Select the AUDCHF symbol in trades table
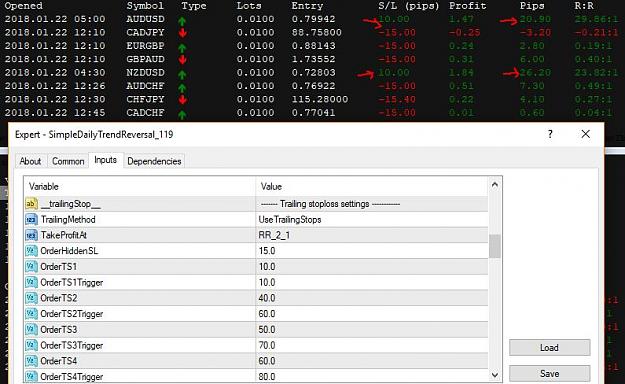 145,86
